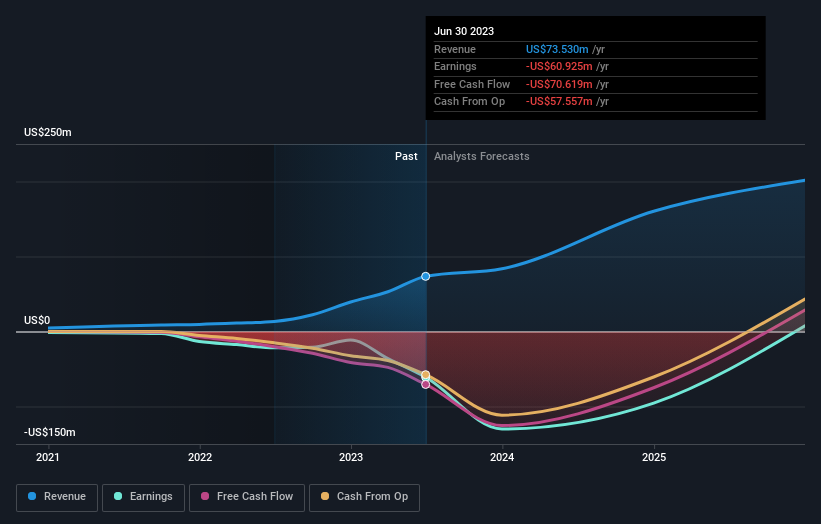Image resolution: width=821 pixels, height=524 pixels.
Task: Click the Analysts Forecasts label
Action: tap(482, 157)
